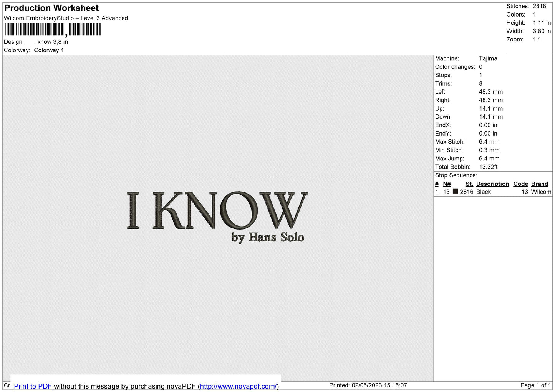Select the stitches count 2818
This screenshot has width=555, height=392.
(x=539, y=6)
